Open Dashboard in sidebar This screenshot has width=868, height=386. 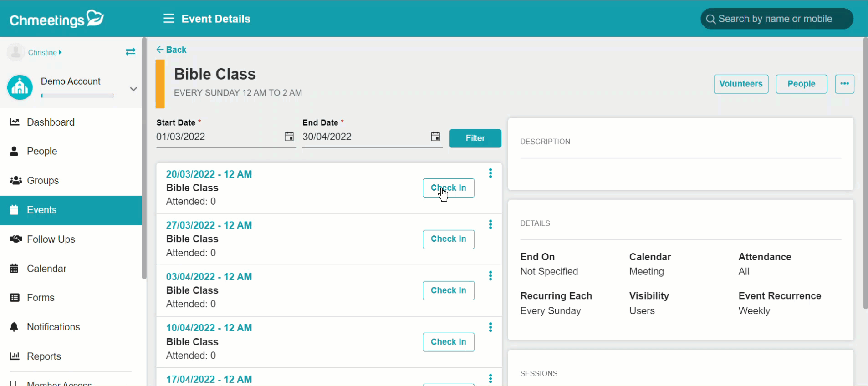tap(71, 122)
